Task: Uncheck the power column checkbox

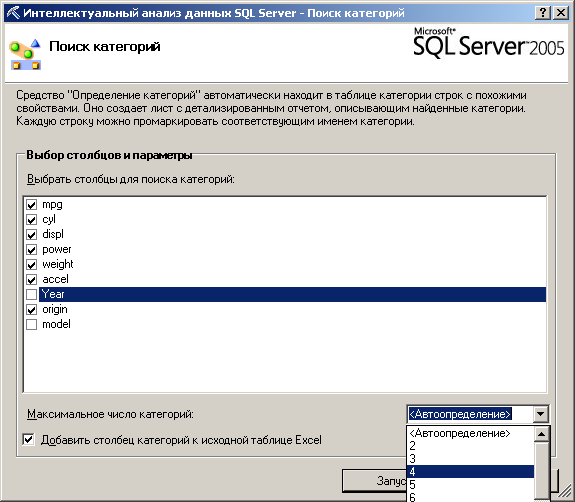Action: [32, 250]
